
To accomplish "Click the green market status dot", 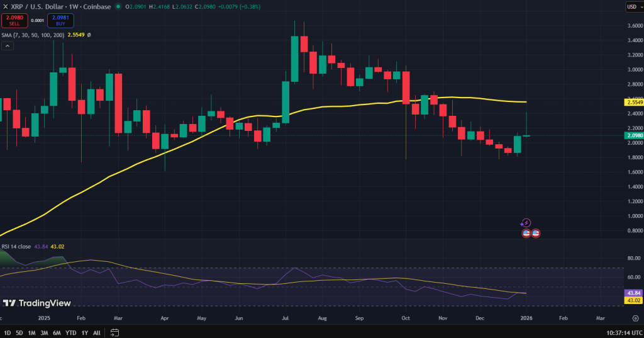I will [x=118, y=6].
